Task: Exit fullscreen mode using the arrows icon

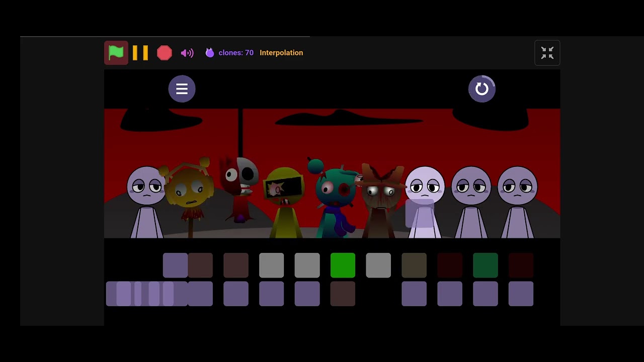Action: click(547, 53)
